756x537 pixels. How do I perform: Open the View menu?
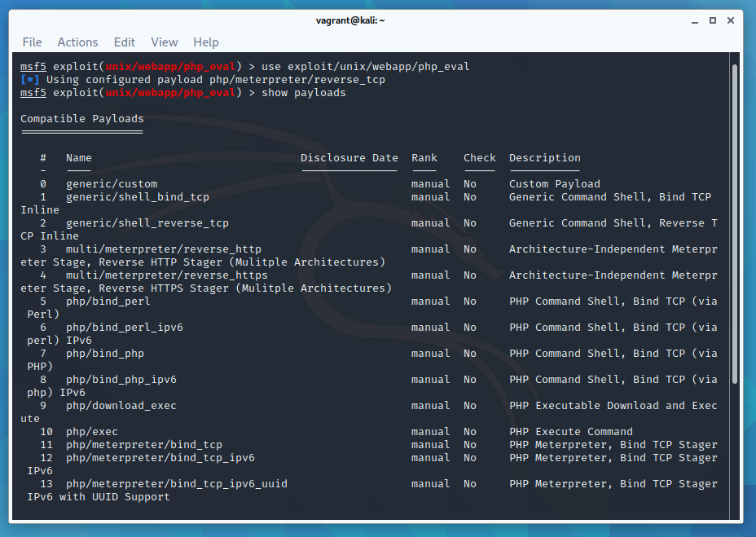(164, 42)
